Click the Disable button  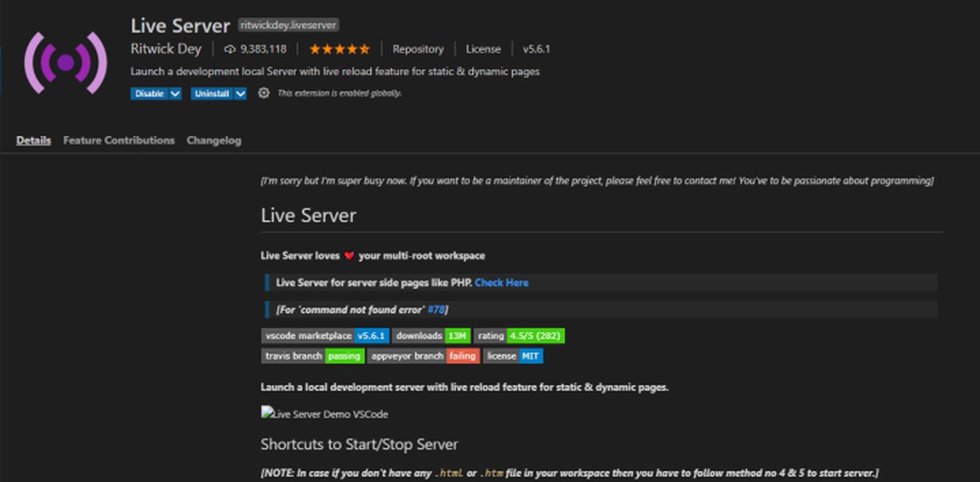pyautogui.click(x=150, y=93)
